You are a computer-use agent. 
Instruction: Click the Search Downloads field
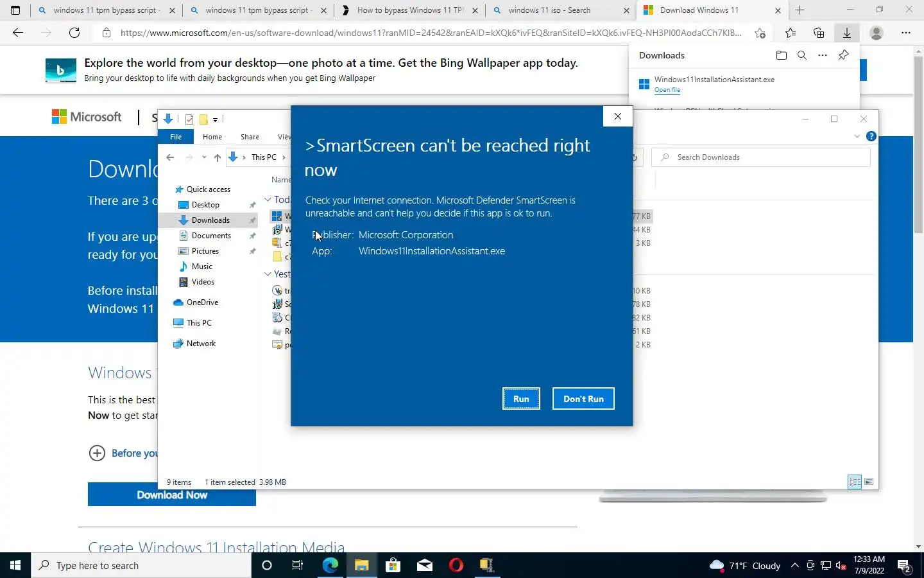(761, 157)
